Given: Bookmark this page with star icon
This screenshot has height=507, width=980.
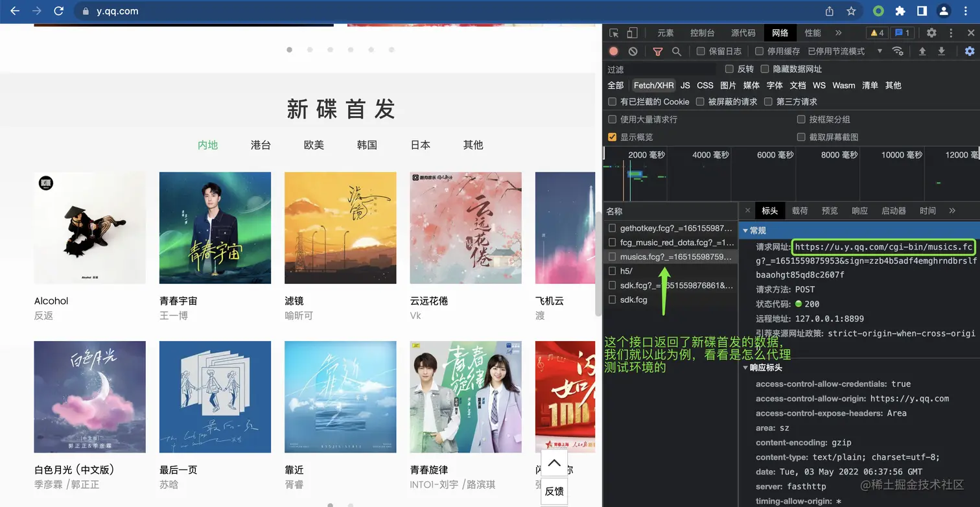Looking at the screenshot, I should 851,11.
